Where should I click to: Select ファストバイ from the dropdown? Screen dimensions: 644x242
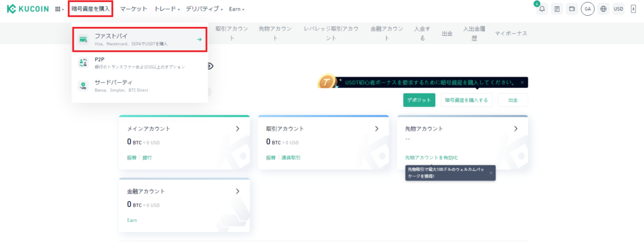coord(140,40)
